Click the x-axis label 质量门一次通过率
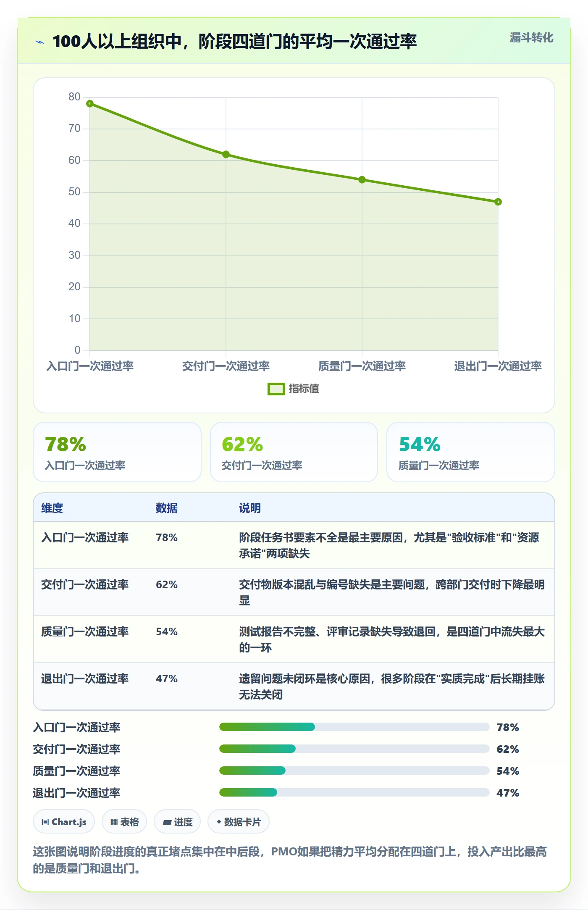Screen dimensions: 588x910 362,366
